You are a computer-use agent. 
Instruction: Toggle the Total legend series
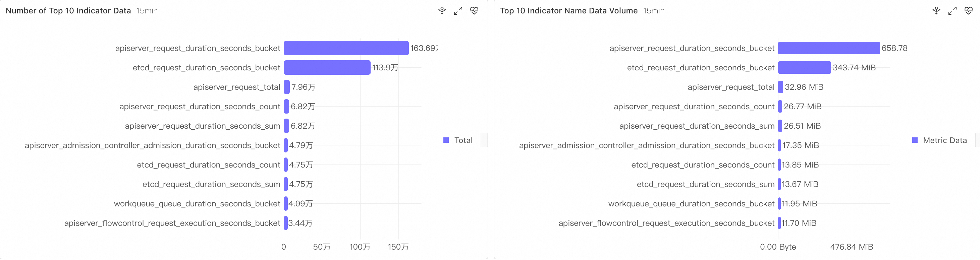click(x=458, y=140)
